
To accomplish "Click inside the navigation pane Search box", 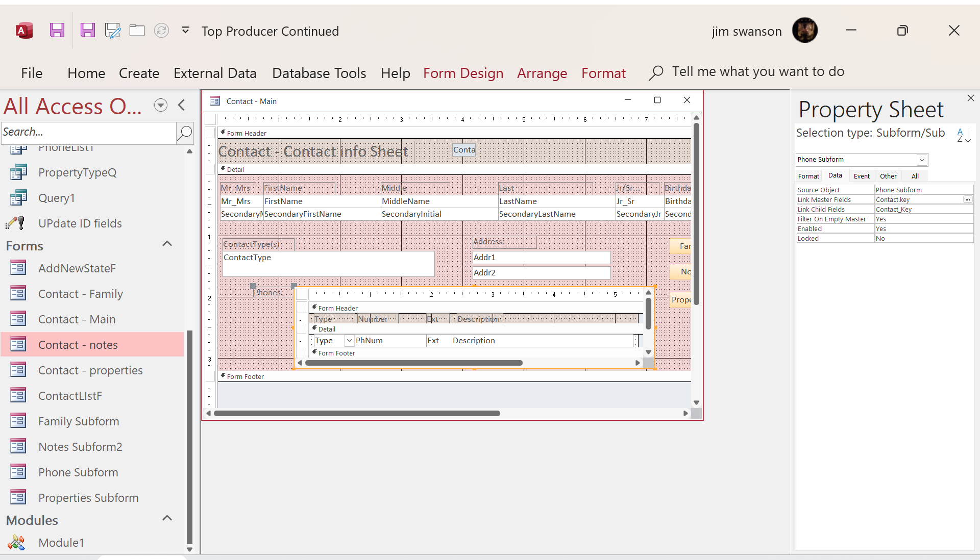I will click(x=87, y=132).
